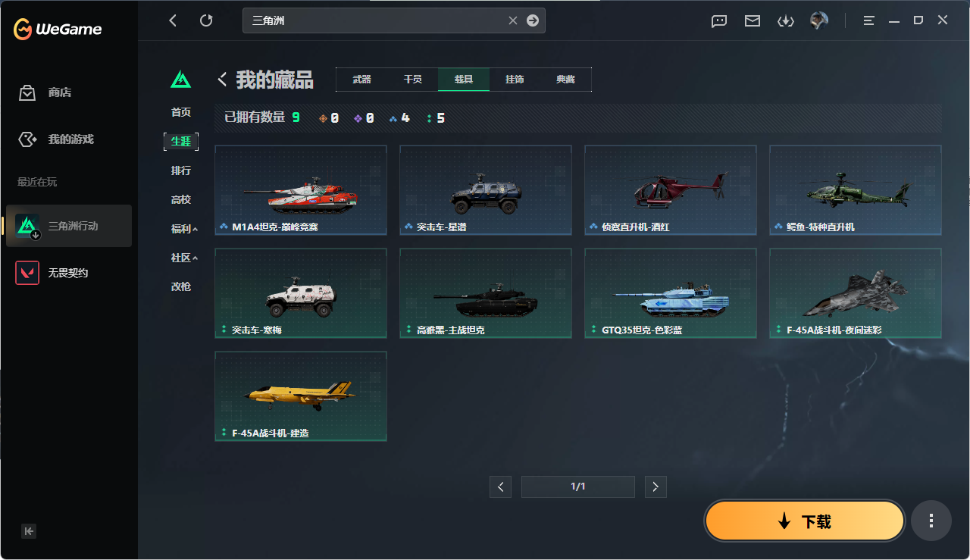Click the 最近在玩 heading
The image size is (970, 560).
tap(37, 182)
